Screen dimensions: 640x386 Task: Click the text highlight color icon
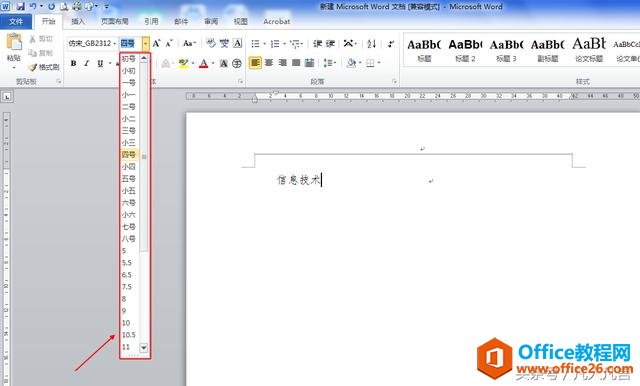(x=183, y=63)
